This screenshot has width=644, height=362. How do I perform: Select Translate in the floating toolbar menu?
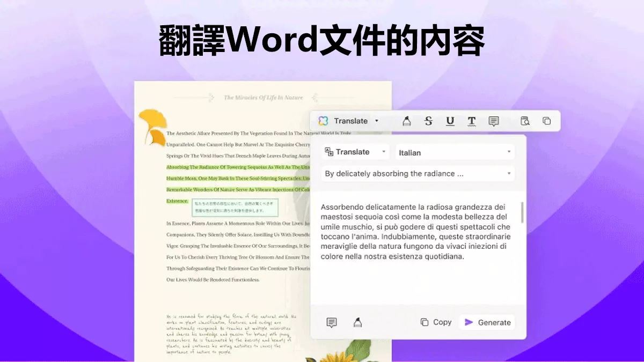coord(351,121)
